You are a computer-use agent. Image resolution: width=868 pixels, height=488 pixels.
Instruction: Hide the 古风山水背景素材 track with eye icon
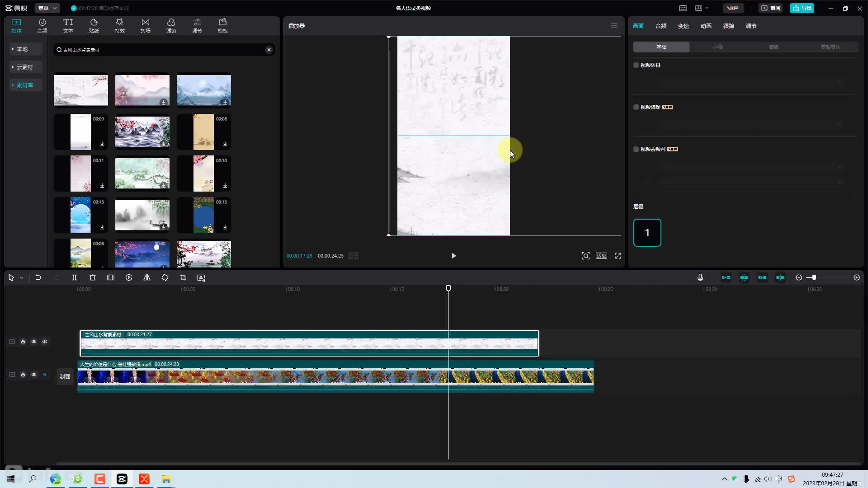(34, 342)
